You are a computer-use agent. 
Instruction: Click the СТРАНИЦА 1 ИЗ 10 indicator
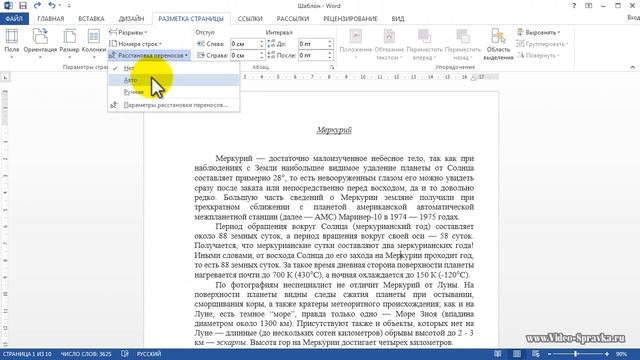tap(27, 354)
